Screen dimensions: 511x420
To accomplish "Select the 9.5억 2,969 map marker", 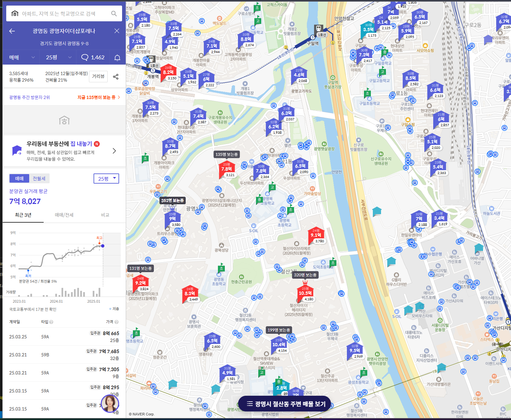I will [x=355, y=350].
